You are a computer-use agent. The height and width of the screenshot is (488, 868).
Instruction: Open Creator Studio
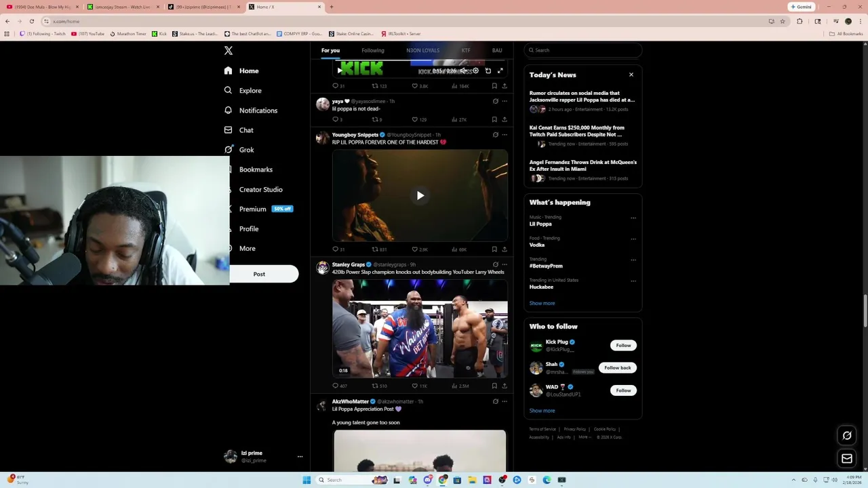[x=260, y=189]
